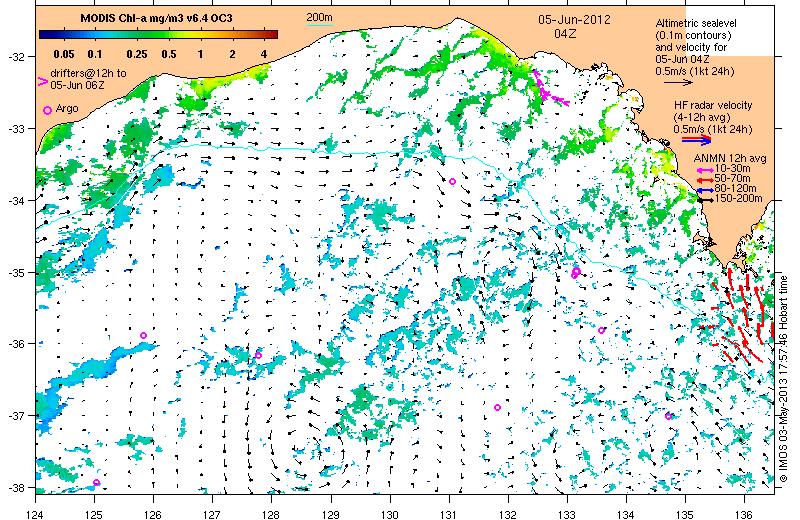The width and height of the screenshot is (800, 520).
Task: Click the '05-Jun-2012' date label
Action: pos(574,20)
